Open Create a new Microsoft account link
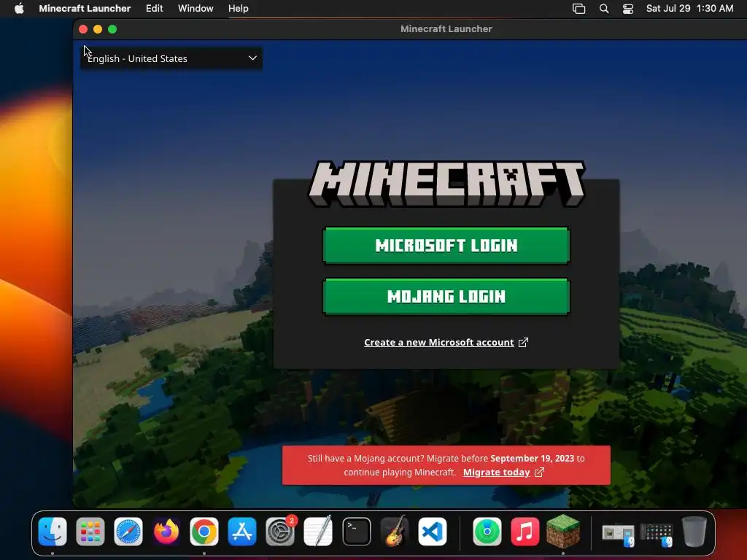This screenshot has width=747, height=560. point(438,343)
